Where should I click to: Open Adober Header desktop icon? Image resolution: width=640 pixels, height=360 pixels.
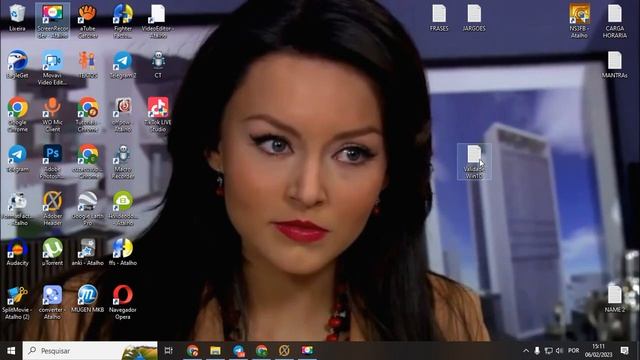(52, 209)
